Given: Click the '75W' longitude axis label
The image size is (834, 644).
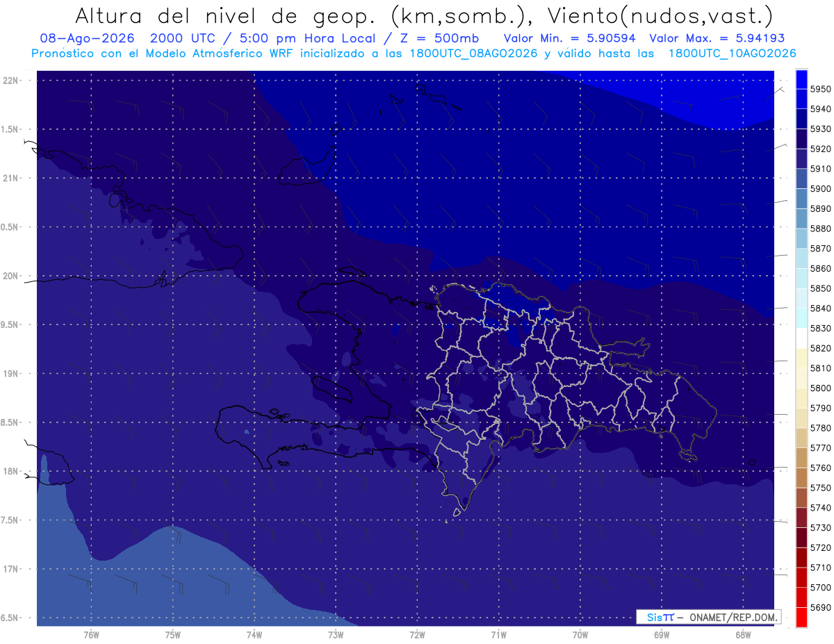Looking at the screenshot, I should point(173,635).
